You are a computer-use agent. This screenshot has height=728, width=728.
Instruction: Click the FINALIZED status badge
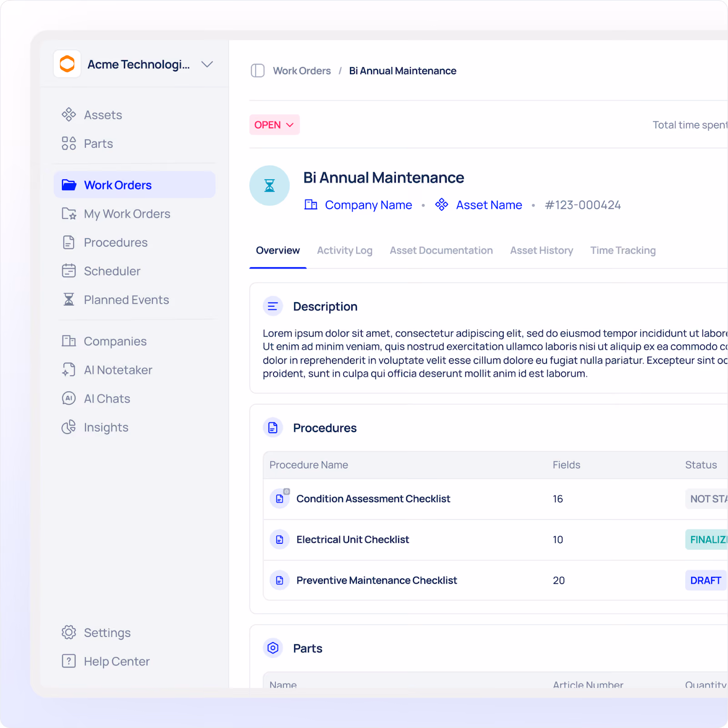click(707, 540)
